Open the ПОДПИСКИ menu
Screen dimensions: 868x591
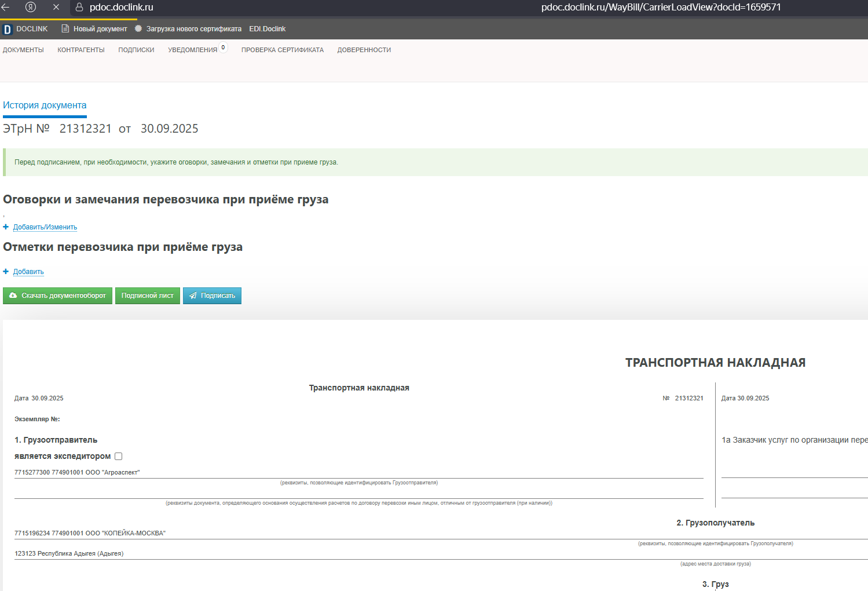[136, 50]
